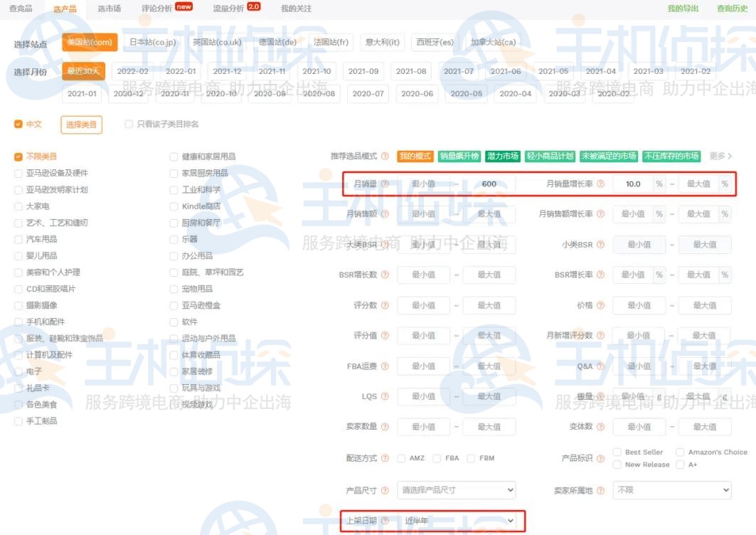Screen dimensions: 756x535
Task: Open help icon beside BSR增长率
Action: coord(600,275)
